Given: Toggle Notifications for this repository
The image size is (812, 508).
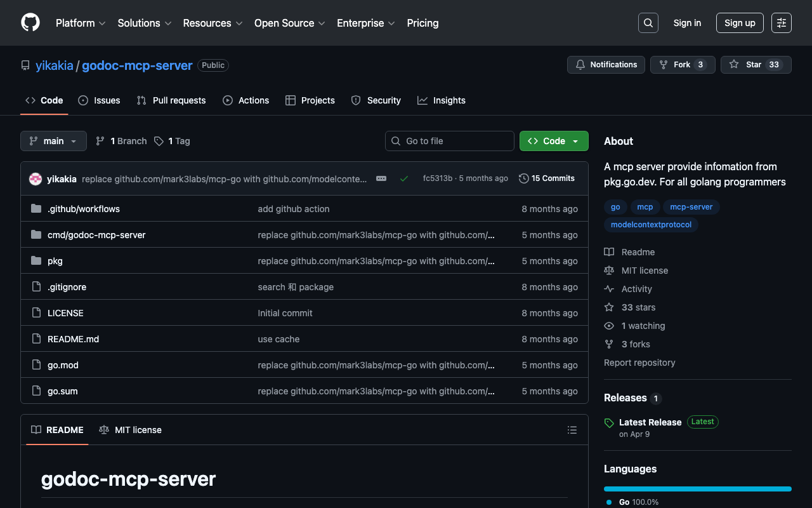Looking at the screenshot, I should [x=606, y=65].
